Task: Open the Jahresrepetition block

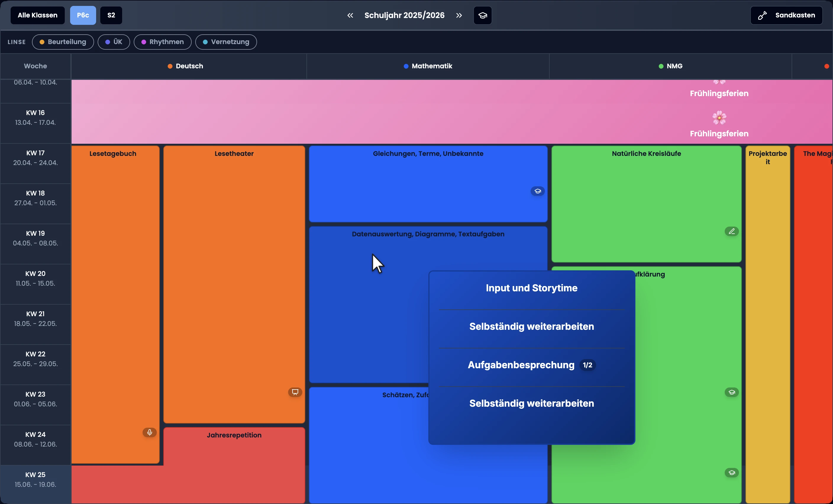Action: point(234,465)
